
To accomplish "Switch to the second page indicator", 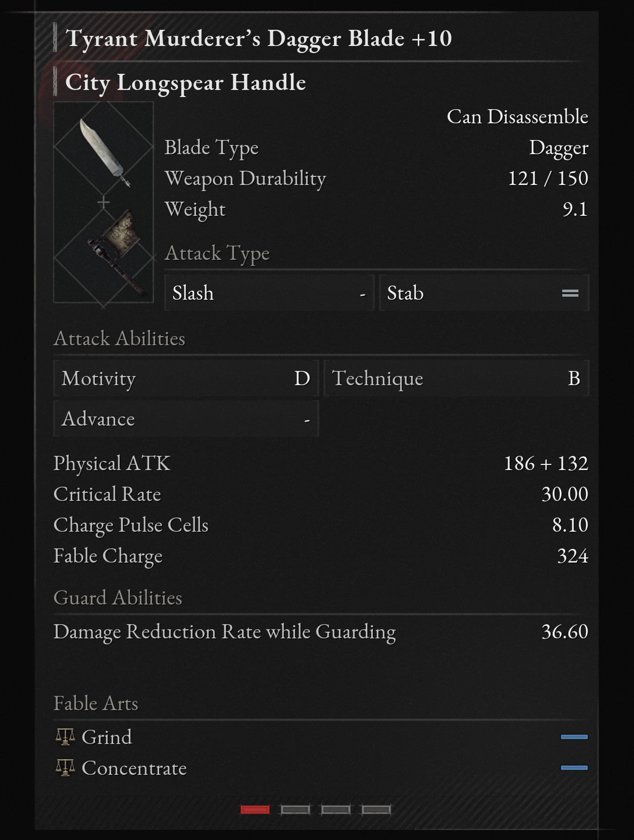I will (x=295, y=810).
